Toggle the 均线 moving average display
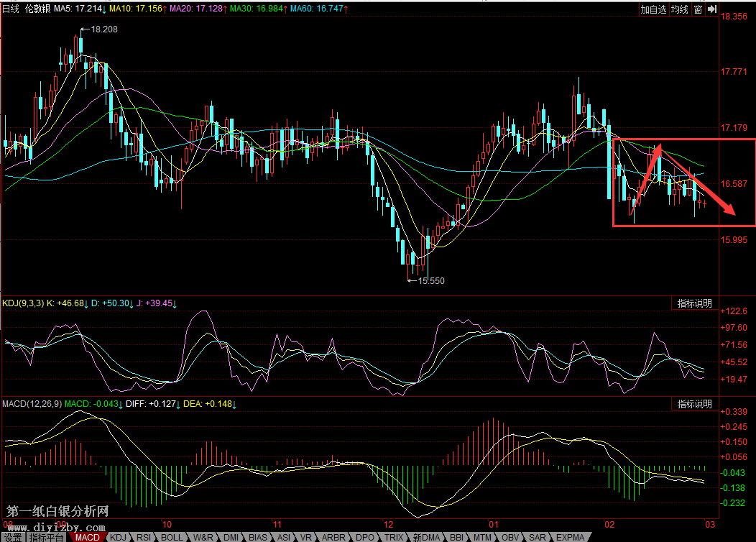 [680, 9]
